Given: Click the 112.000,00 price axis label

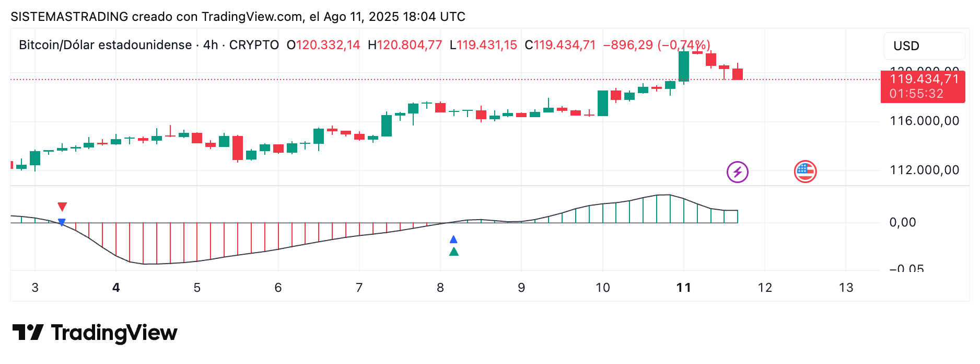Looking at the screenshot, I should pyautogui.click(x=924, y=170).
